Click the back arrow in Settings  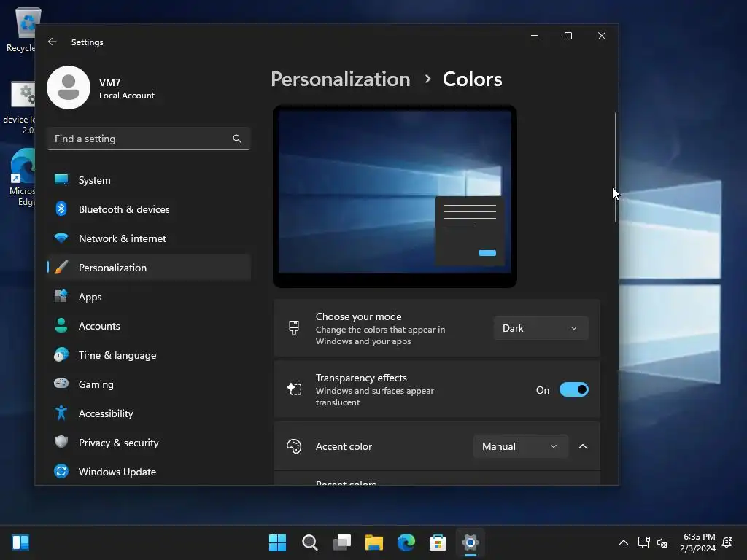53,42
